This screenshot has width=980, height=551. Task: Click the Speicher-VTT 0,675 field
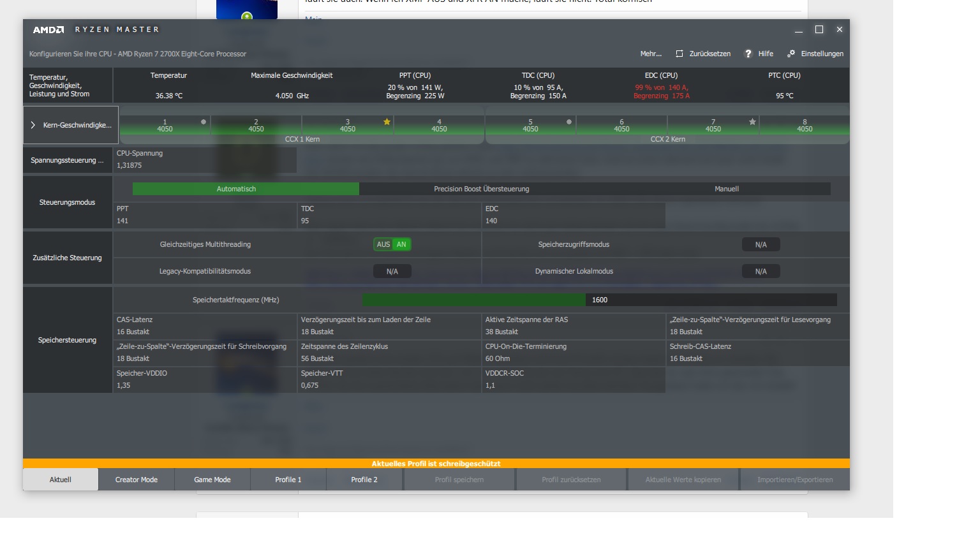tap(390, 379)
